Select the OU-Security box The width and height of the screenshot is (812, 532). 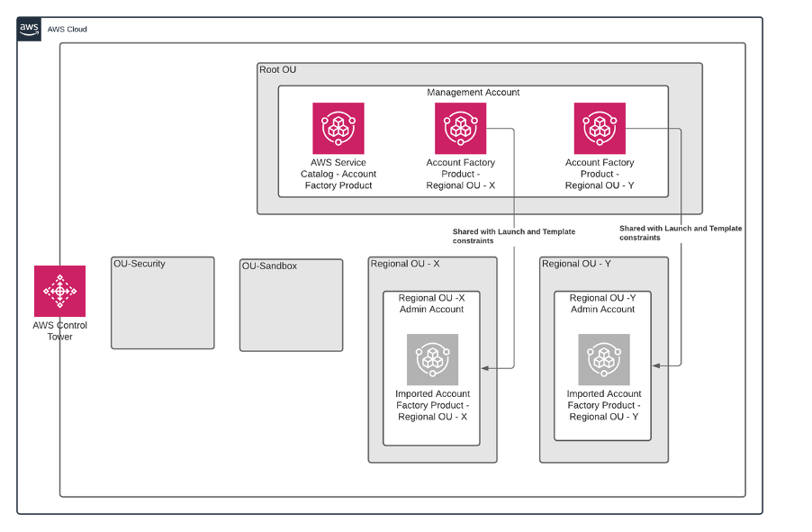pyautogui.click(x=162, y=303)
